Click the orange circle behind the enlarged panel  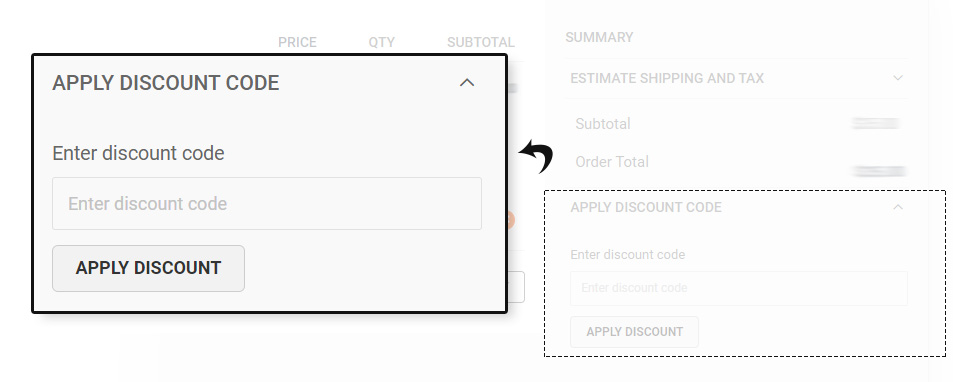[x=510, y=220]
